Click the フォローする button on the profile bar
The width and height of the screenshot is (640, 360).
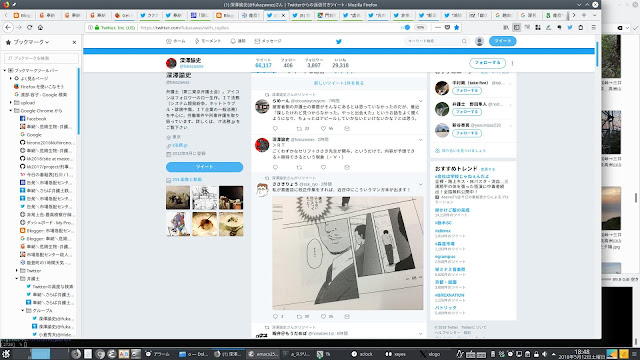coord(487,63)
